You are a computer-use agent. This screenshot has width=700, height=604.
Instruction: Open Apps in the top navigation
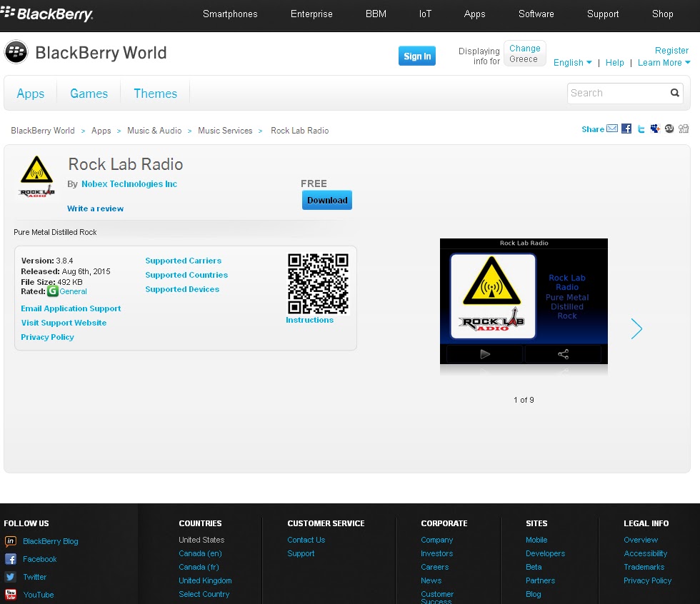coord(474,14)
